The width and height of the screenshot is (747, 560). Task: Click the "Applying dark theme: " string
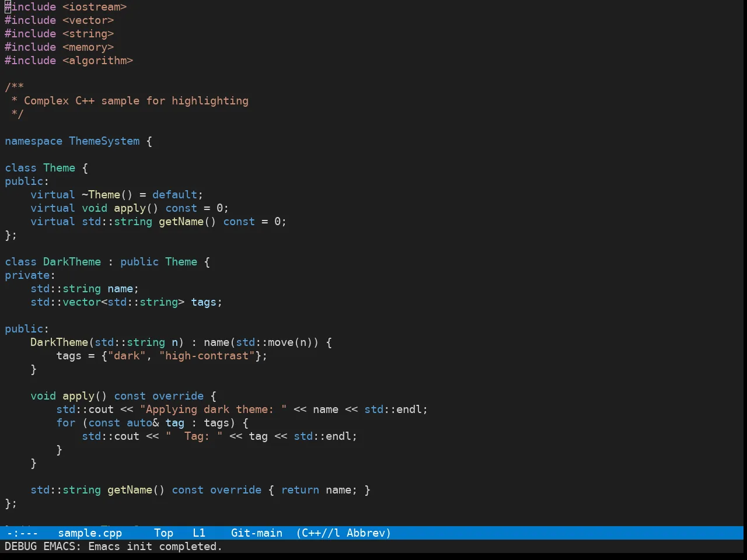tap(214, 409)
